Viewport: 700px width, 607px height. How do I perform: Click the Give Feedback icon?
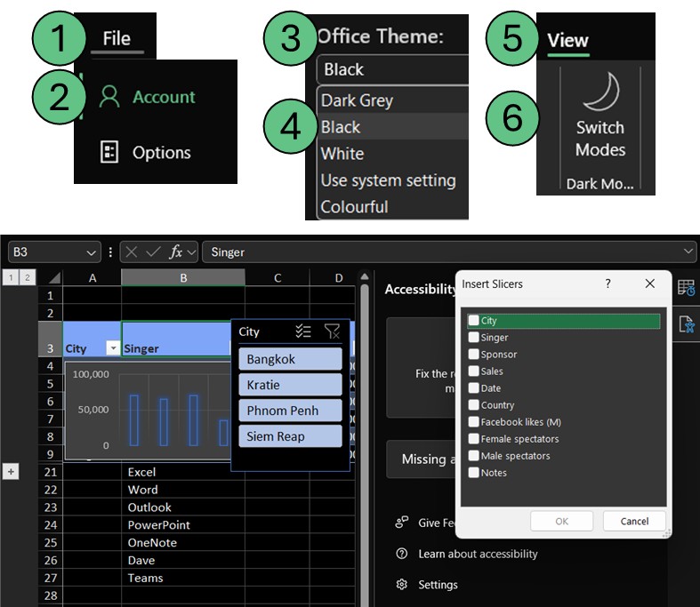401,523
